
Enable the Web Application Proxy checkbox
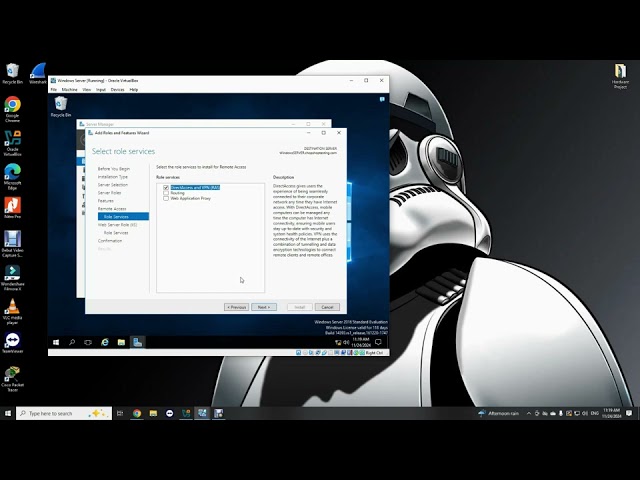coord(166,198)
